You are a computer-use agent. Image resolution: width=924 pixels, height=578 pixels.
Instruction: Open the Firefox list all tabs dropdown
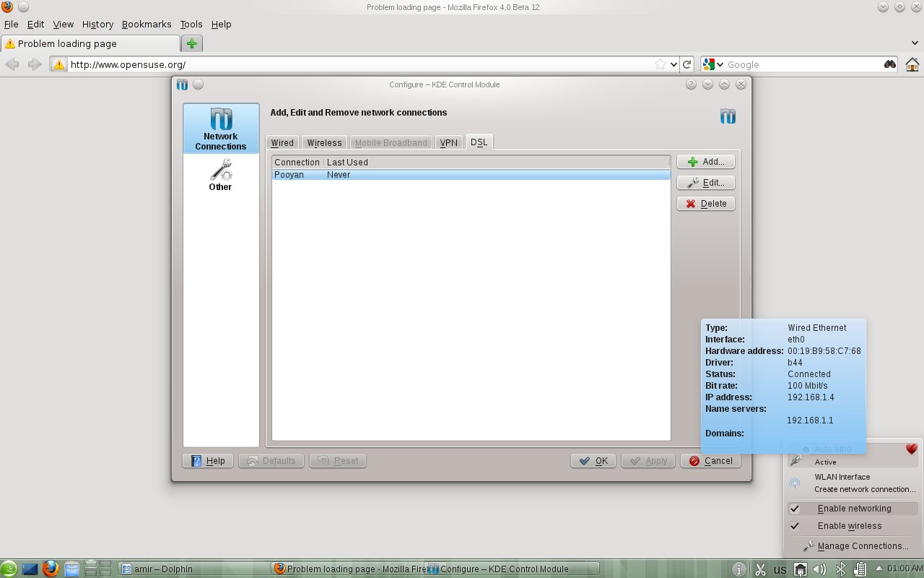point(915,43)
